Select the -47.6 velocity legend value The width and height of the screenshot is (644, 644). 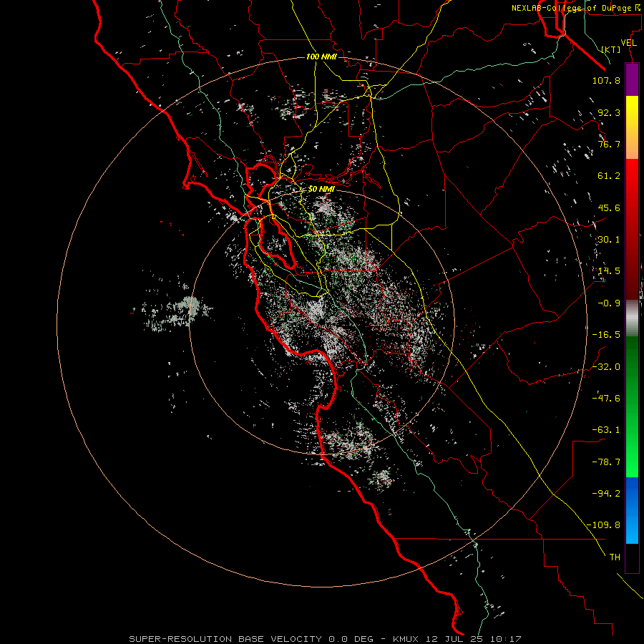(606, 398)
